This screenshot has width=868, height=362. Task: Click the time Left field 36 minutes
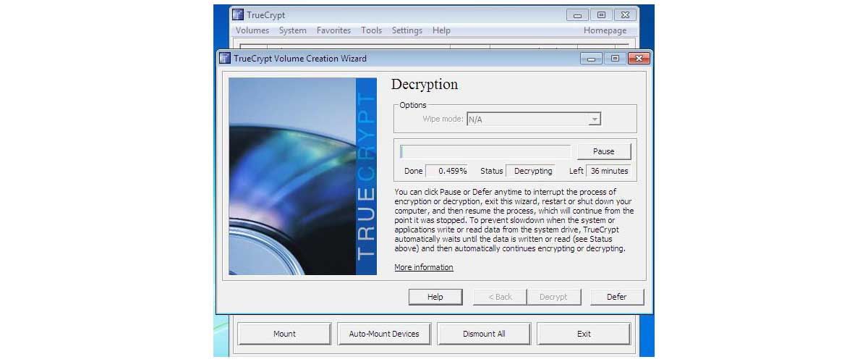click(x=608, y=171)
